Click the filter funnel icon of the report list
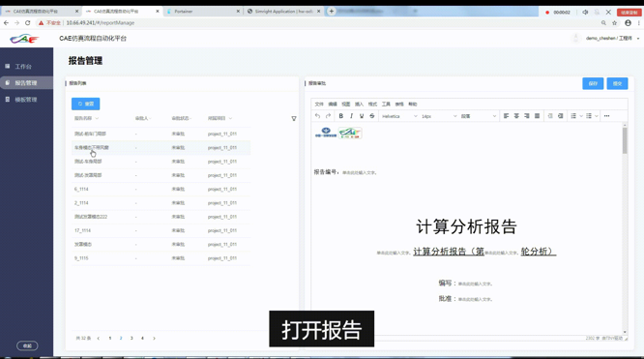This screenshot has width=644, height=359. 294,118
